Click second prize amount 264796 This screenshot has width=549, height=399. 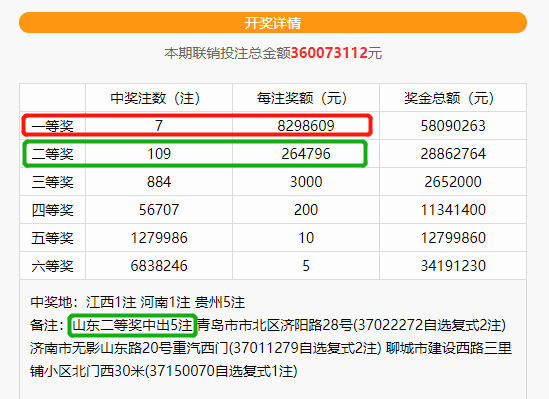[306, 154]
